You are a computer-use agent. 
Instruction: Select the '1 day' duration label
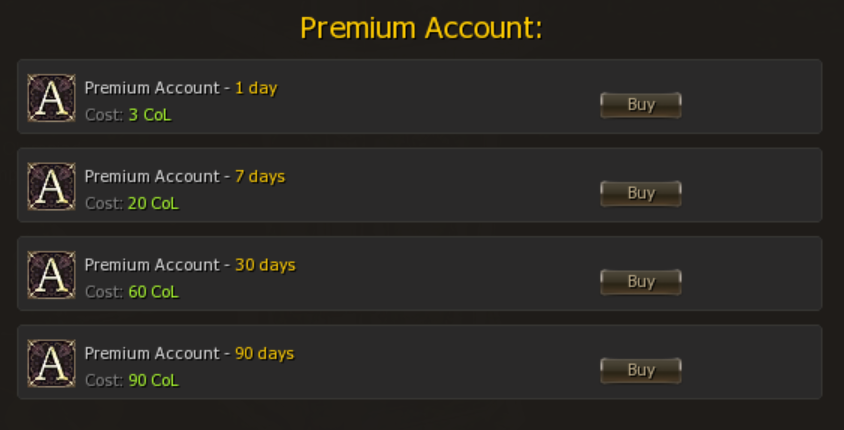point(256,88)
